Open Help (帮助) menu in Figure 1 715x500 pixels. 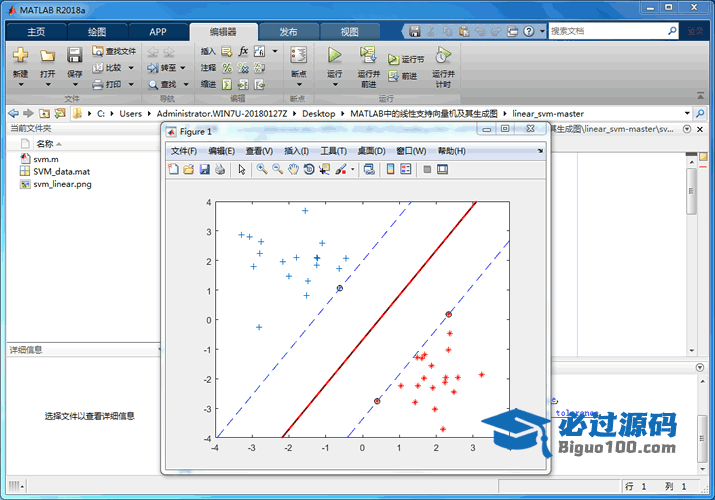[x=451, y=151]
